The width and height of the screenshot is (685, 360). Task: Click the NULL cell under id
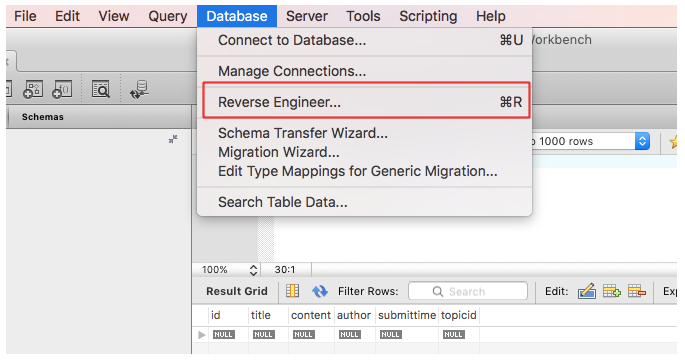coord(224,335)
